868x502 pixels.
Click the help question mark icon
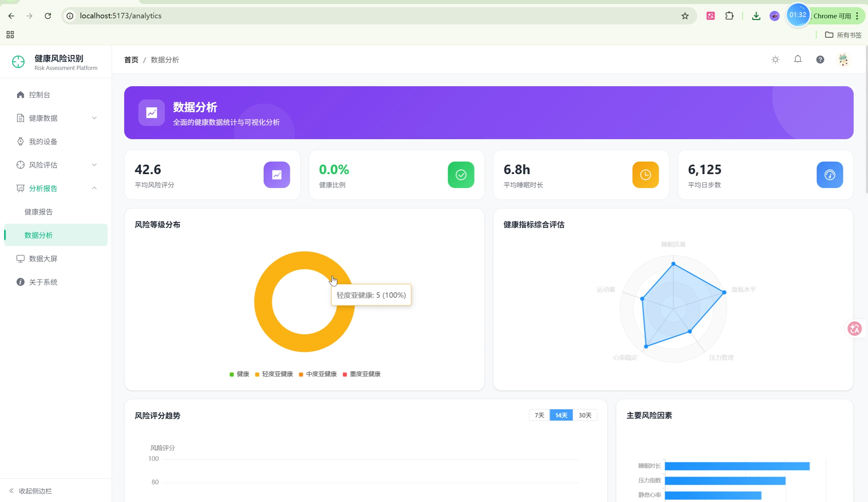pyautogui.click(x=820, y=60)
